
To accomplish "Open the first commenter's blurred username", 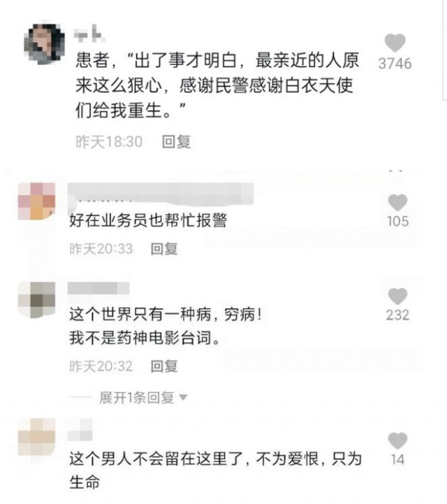I will point(89,34).
